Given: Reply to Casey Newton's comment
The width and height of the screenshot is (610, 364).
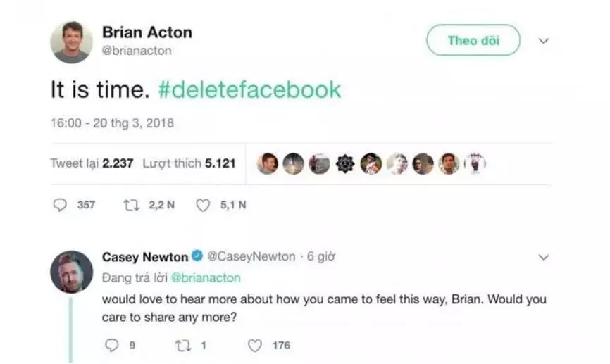Looking at the screenshot, I should pos(111,345).
